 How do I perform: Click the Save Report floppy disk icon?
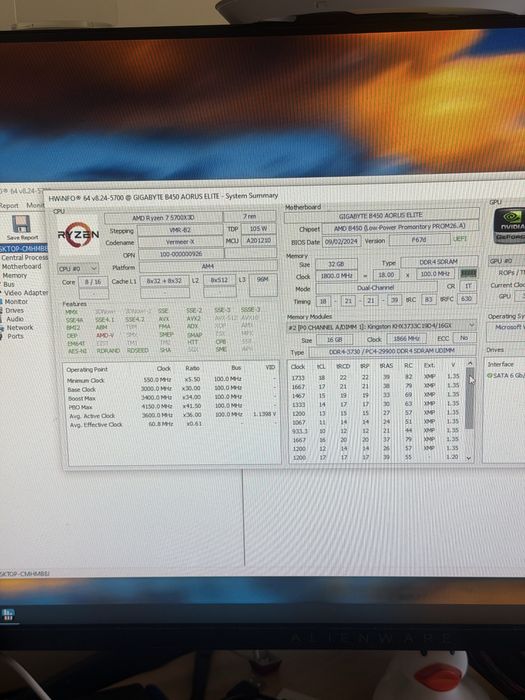[21, 224]
